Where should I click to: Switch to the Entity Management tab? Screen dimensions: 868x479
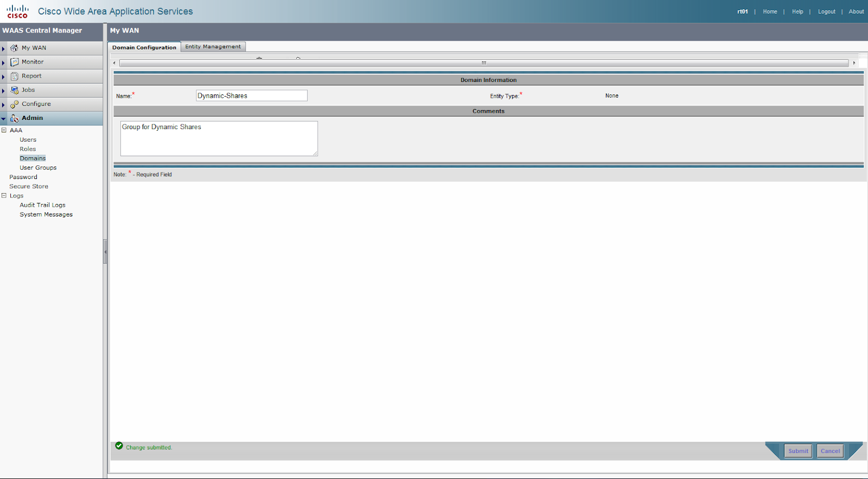pyautogui.click(x=213, y=47)
